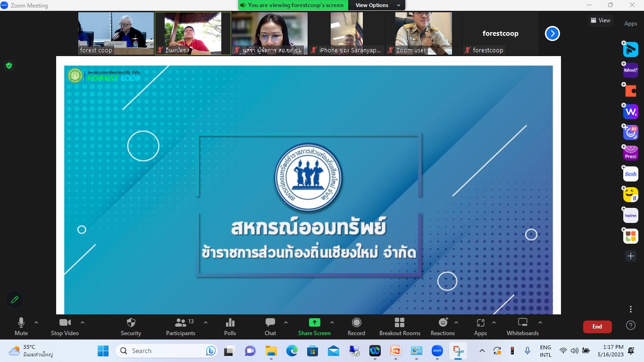Click the Windows taskbar Search box
The image size is (644, 362).
coord(167,351)
